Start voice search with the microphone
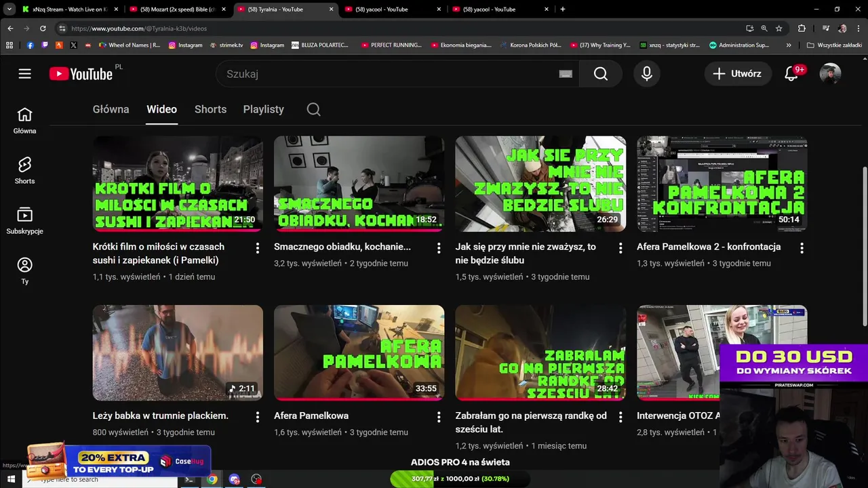 [647, 74]
